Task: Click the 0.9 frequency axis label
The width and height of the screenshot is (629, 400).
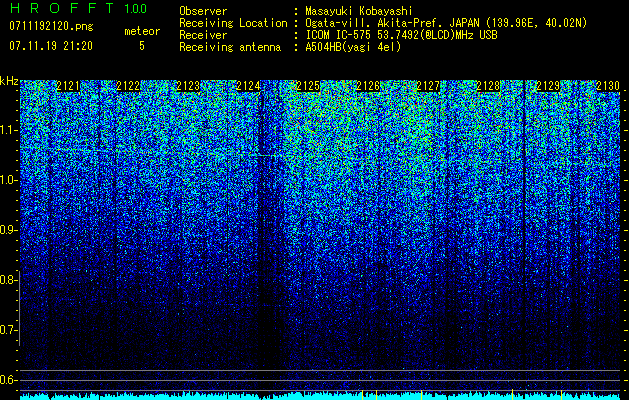Action: [8, 230]
